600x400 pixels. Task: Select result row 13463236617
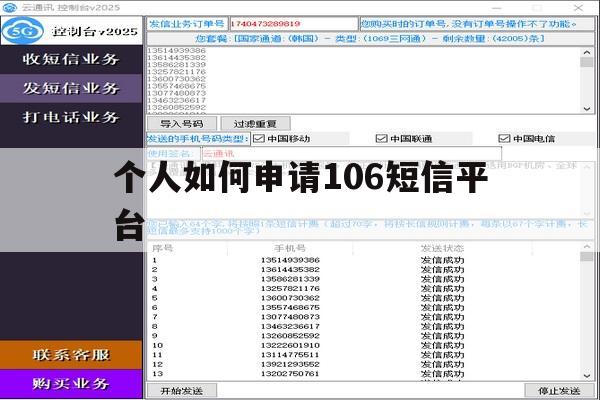pyautogui.click(x=364, y=327)
